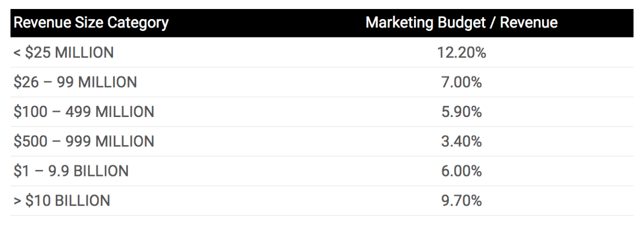The image size is (644, 226).
Task: Click the Revenue Size Category column header
Action: coord(90,23)
